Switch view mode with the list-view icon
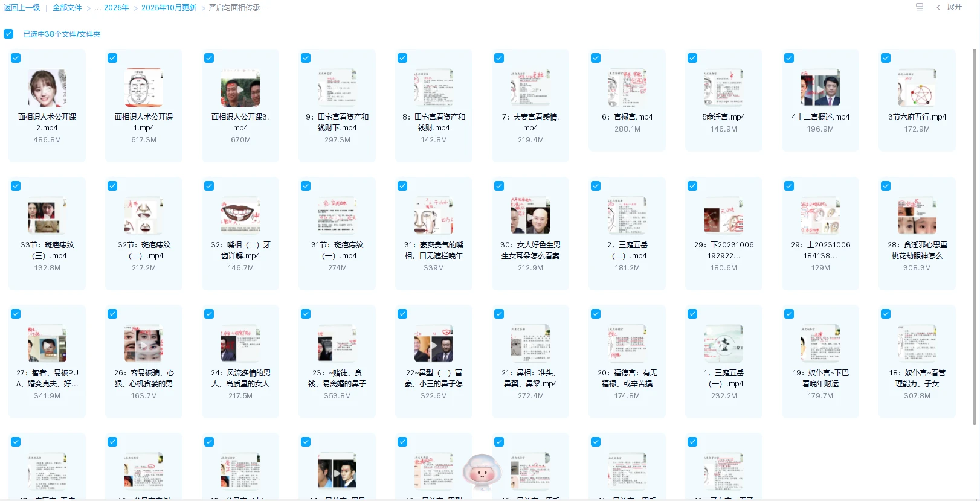The width and height of the screenshot is (980, 501). point(920,7)
